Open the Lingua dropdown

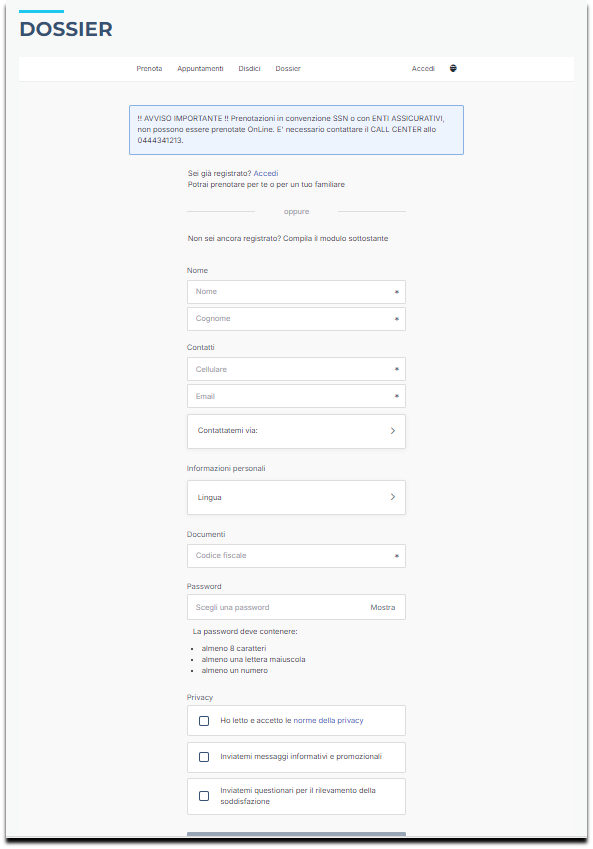296,498
